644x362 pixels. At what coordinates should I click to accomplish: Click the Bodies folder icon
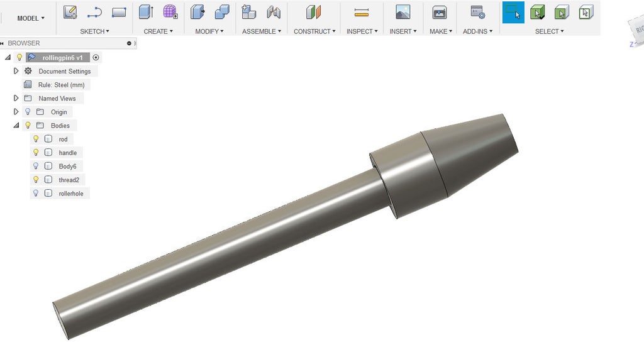(40, 125)
